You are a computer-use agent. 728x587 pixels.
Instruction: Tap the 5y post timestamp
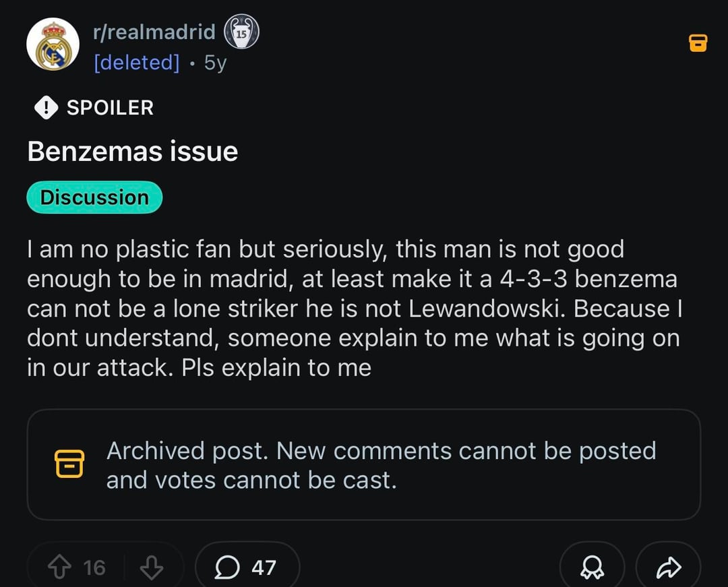pos(215,63)
